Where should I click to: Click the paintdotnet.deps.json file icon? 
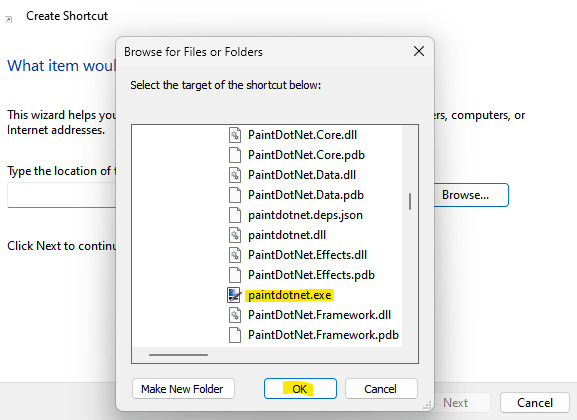pyautogui.click(x=235, y=215)
